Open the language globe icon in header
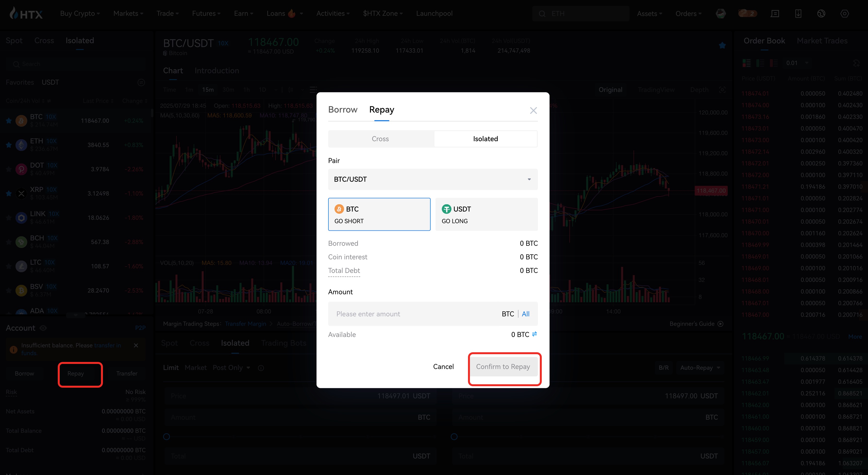The image size is (868, 475). click(821, 14)
